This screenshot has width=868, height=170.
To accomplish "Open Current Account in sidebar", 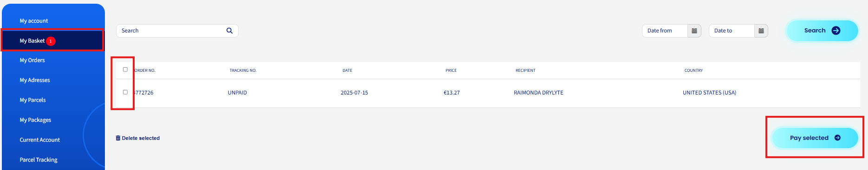I will [x=40, y=140].
